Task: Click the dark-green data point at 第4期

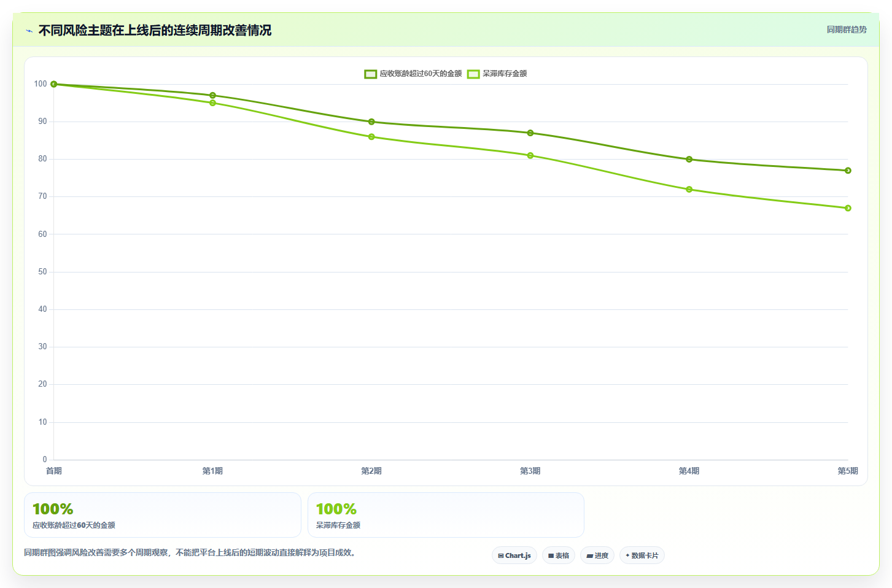Action: tap(689, 159)
